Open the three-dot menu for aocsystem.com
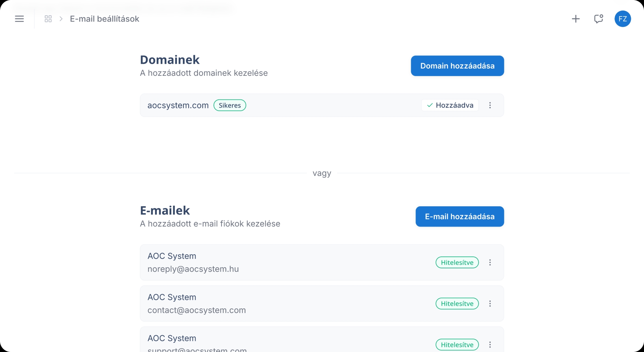The width and height of the screenshot is (644, 352). (x=490, y=105)
